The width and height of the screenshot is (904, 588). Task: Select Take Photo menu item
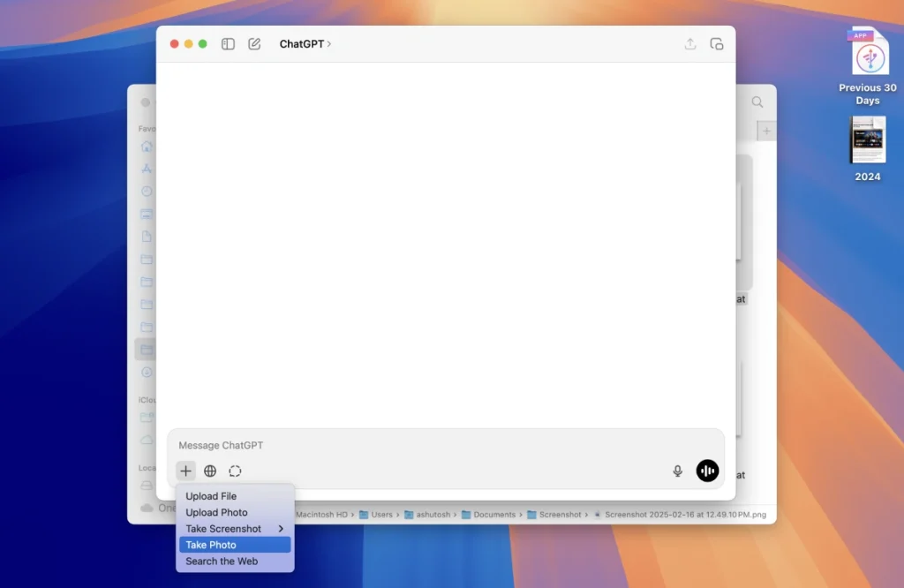coord(235,545)
